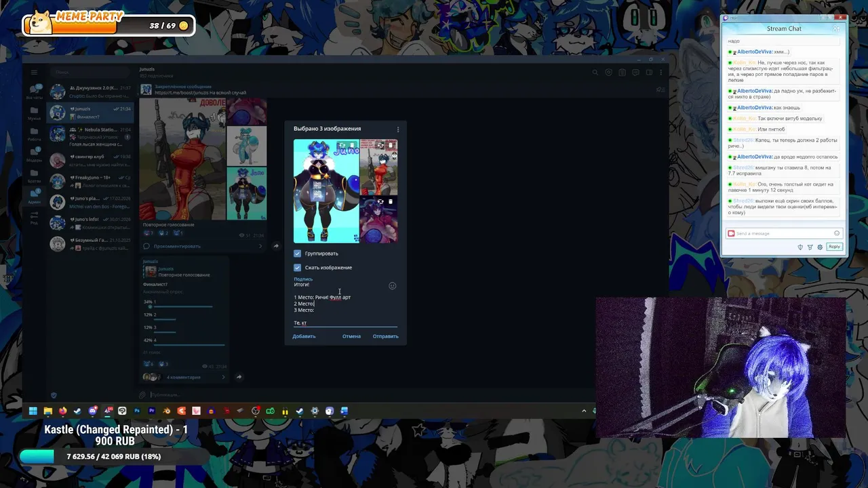Open the Братва folder in sidebar
This screenshot has width=868, height=488.
click(x=34, y=176)
